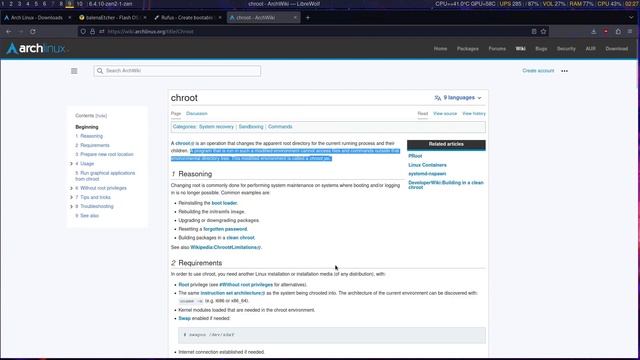The height and width of the screenshot is (360, 640).
Task: Close the Arch Linux - Downloads tab
Action: 69,18
